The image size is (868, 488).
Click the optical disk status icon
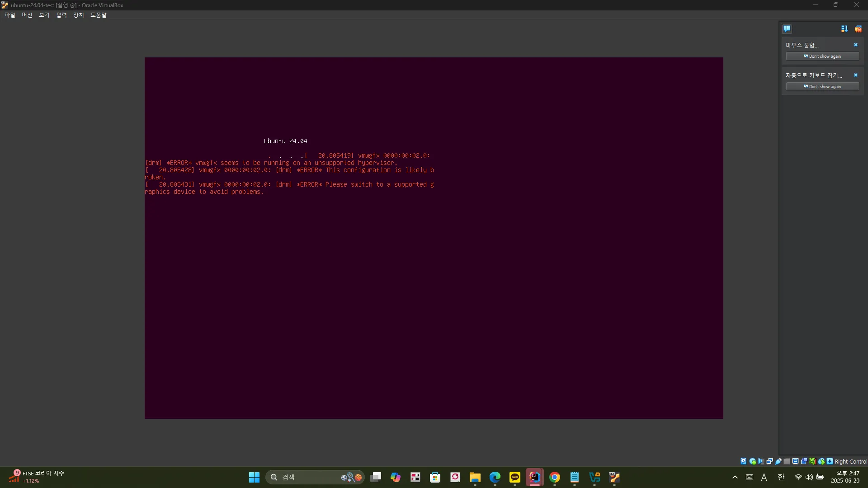pos(752,461)
